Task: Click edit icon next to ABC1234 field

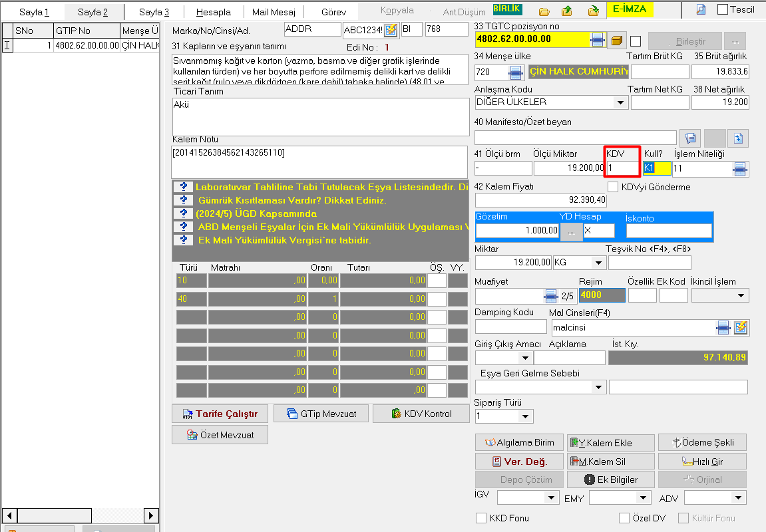Action: pyautogui.click(x=391, y=31)
